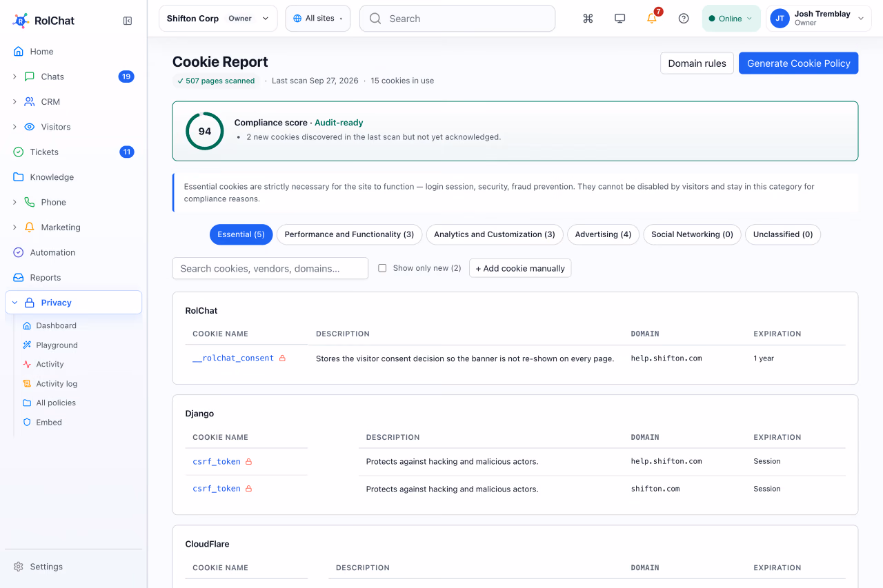Expand the Marketing section chevron

[x=14, y=227]
